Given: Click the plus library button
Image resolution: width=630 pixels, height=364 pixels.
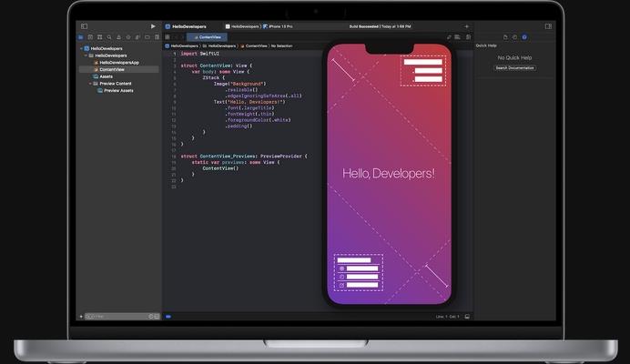Looking at the screenshot, I should [466, 26].
